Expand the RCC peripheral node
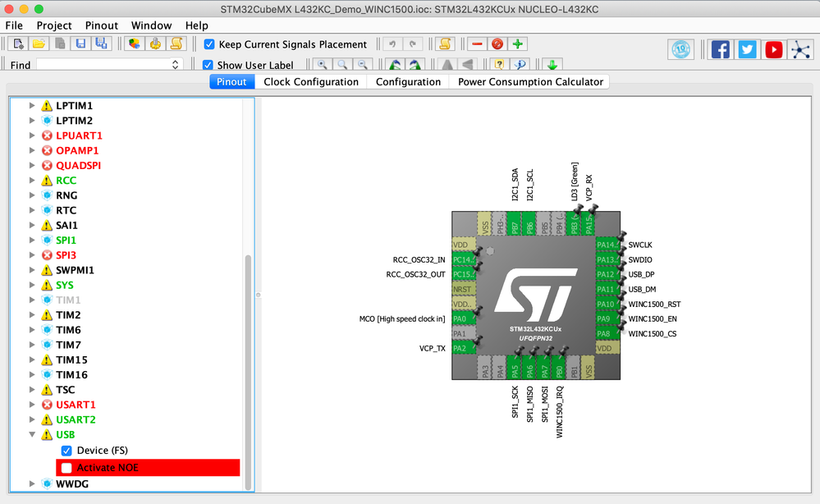 pos(32,181)
